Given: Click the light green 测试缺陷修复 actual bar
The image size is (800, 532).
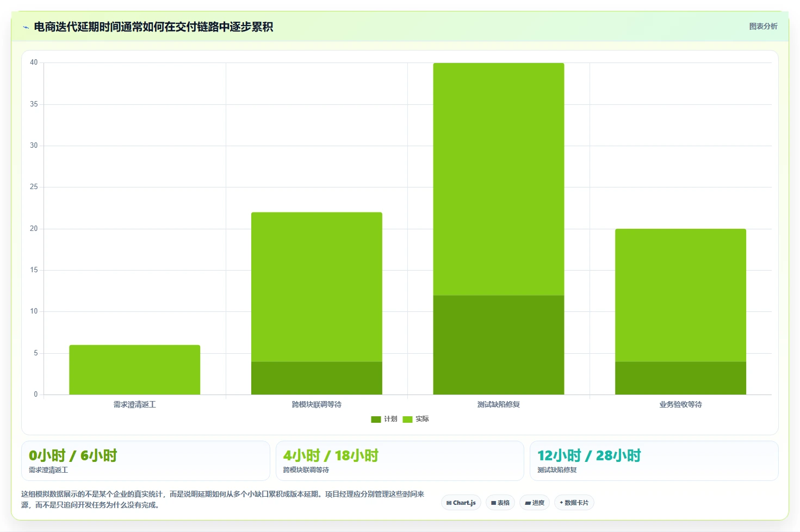Looking at the screenshot, I should pyautogui.click(x=499, y=179).
